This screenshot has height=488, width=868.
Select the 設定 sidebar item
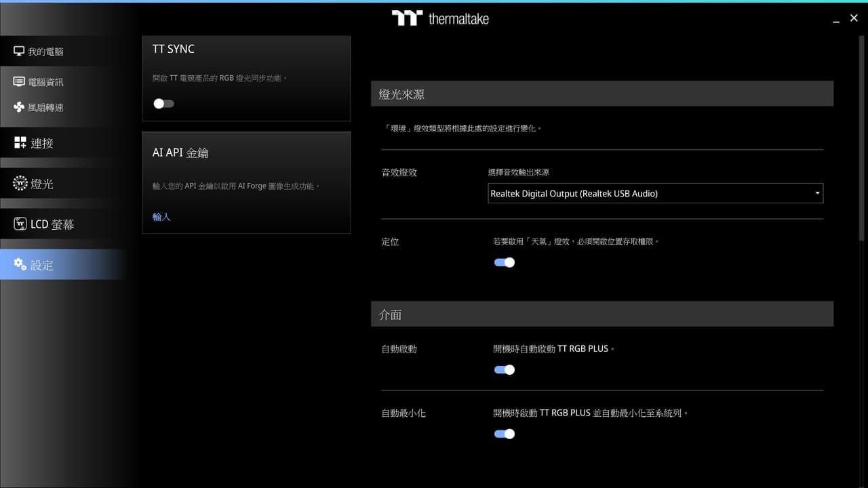click(x=63, y=264)
